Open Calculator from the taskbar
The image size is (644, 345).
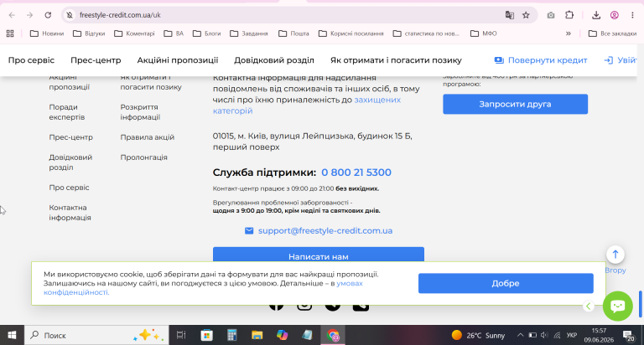click(232, 335)
